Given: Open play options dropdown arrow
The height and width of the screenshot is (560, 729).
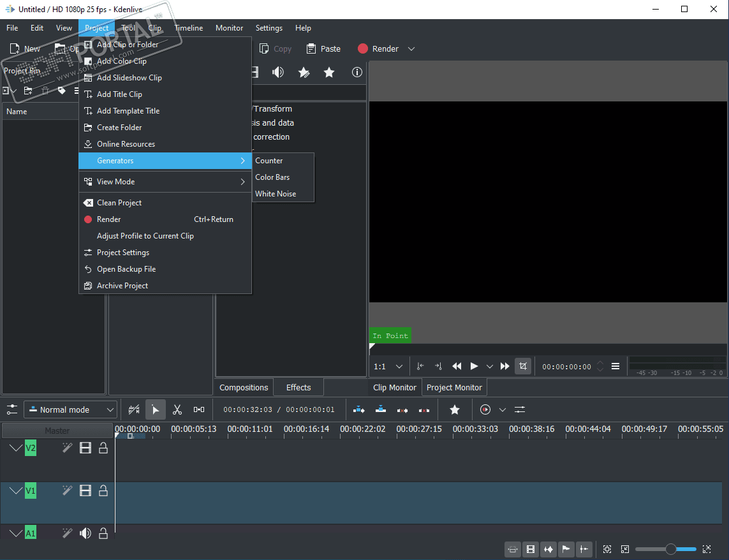Looking at the screenshot, I should [x=490, y=367].
